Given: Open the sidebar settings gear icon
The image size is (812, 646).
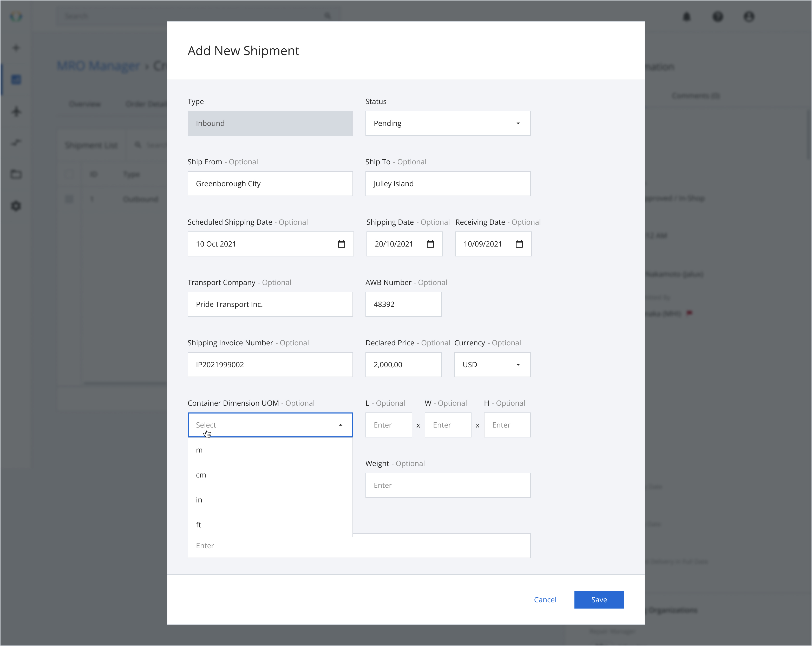Looking at the screenshot, I should coord(16,206).
